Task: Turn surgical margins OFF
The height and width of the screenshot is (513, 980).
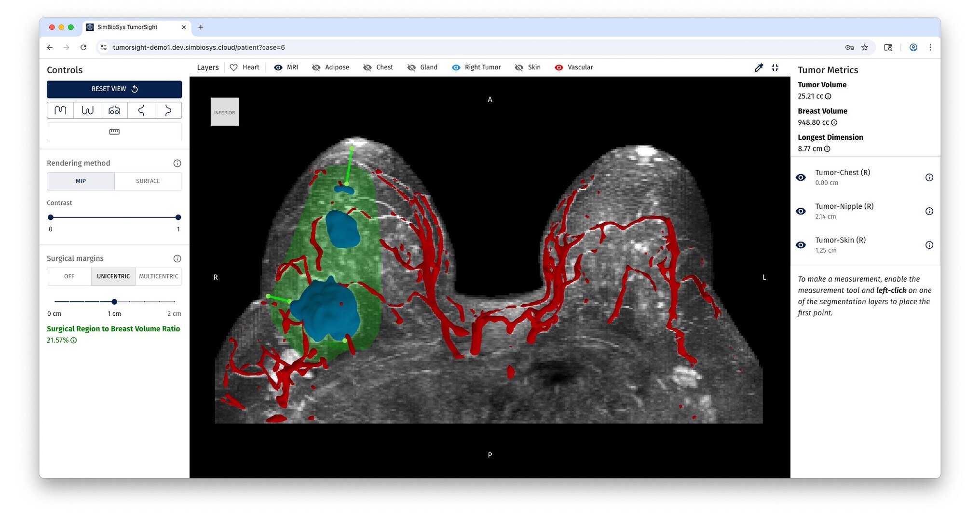Action: [69, 276]
